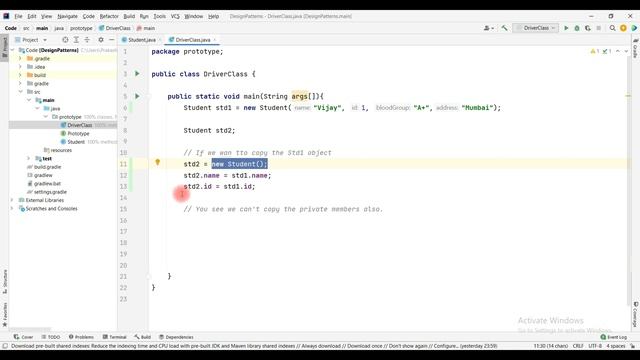Build project using the hammer icon
Screen dimensions: 640x360
[x=504, y=28]
